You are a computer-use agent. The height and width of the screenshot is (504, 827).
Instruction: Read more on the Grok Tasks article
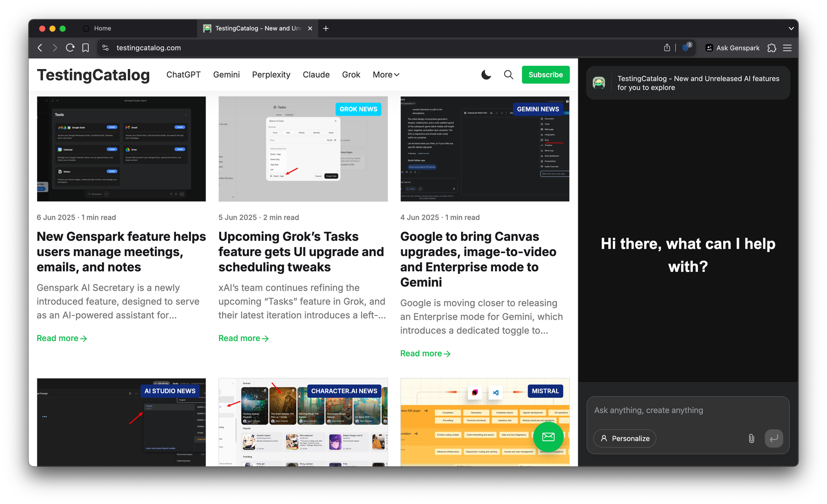pyautogui.click(x=243, y=338)
